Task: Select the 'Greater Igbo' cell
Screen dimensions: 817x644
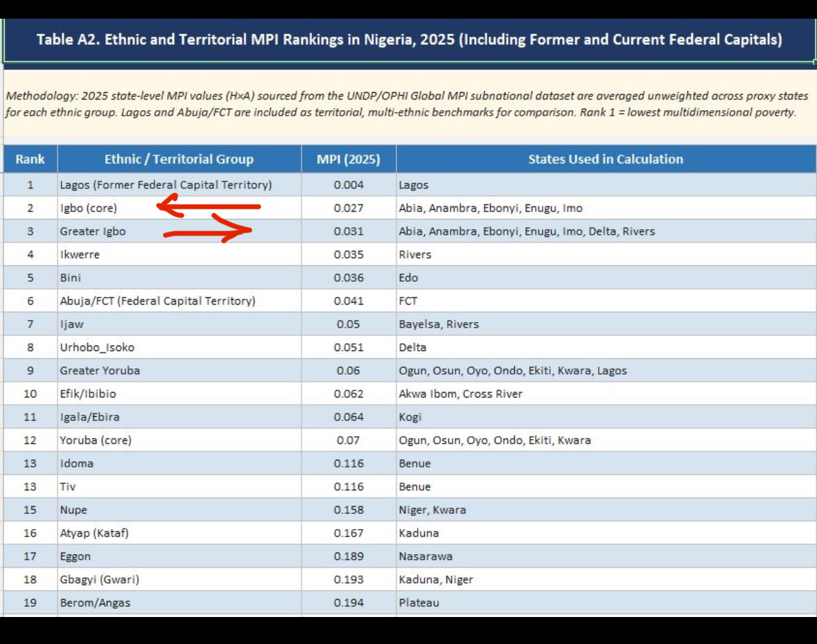Action: pyautogui.click(x=179, y=231)
